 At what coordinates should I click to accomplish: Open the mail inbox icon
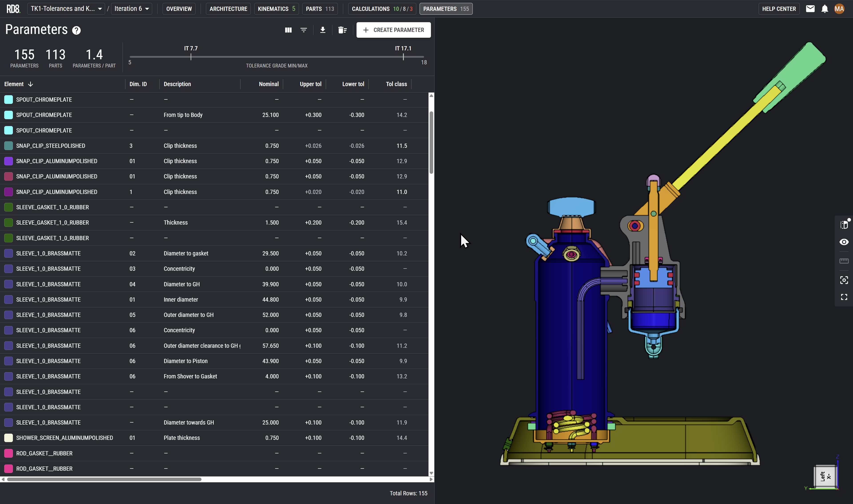pyautogui.click(x=810, y=9)
